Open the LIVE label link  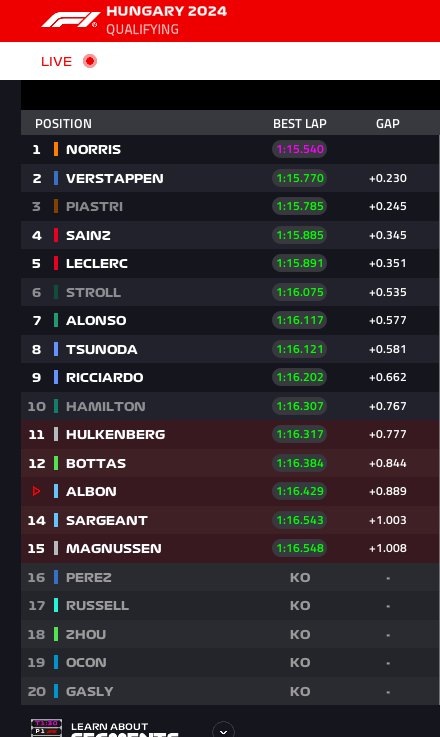coord(56,62)
